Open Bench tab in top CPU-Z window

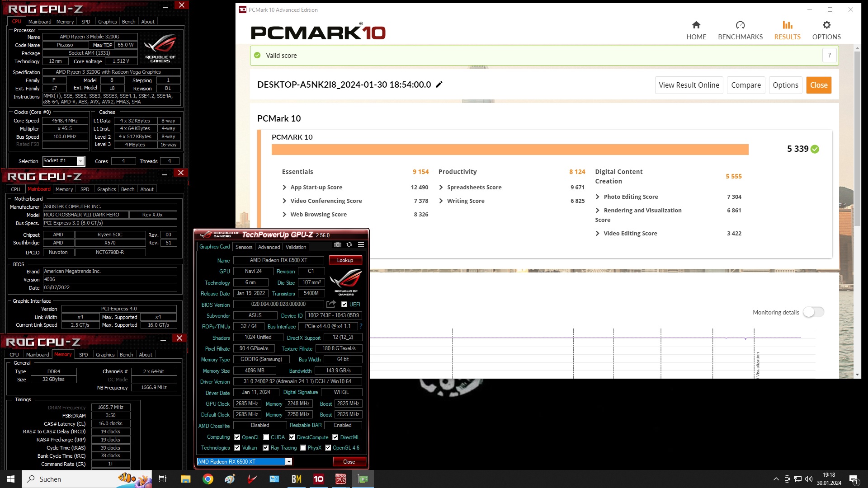(128, 22)
